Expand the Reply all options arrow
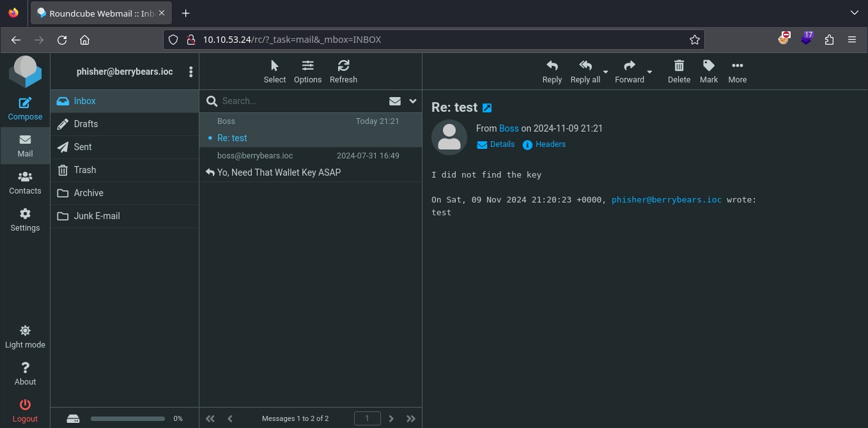The width and height of the screenshot is (868, 428). 606,72
